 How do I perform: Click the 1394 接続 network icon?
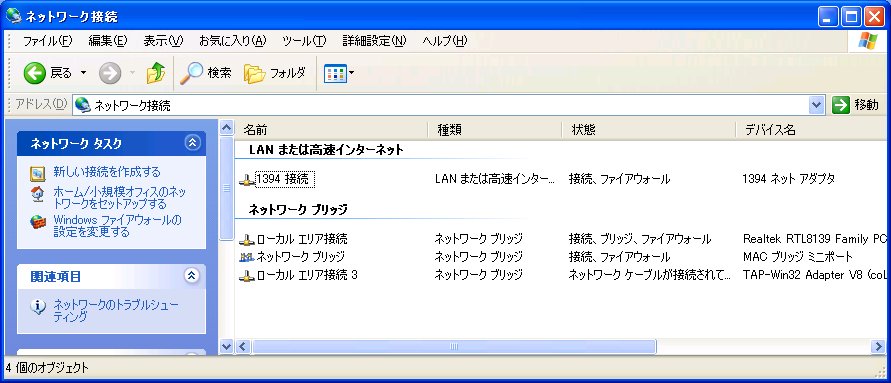(x=247, y=180)
